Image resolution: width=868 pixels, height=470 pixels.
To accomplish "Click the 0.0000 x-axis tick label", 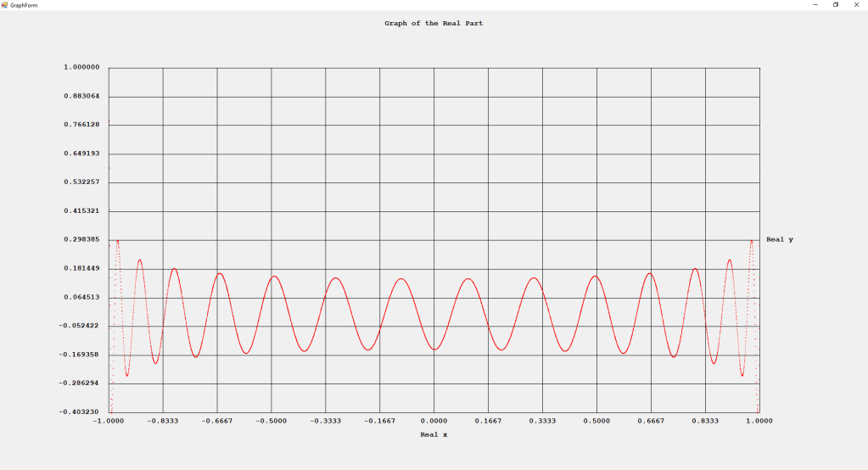I will coord(434,421).
